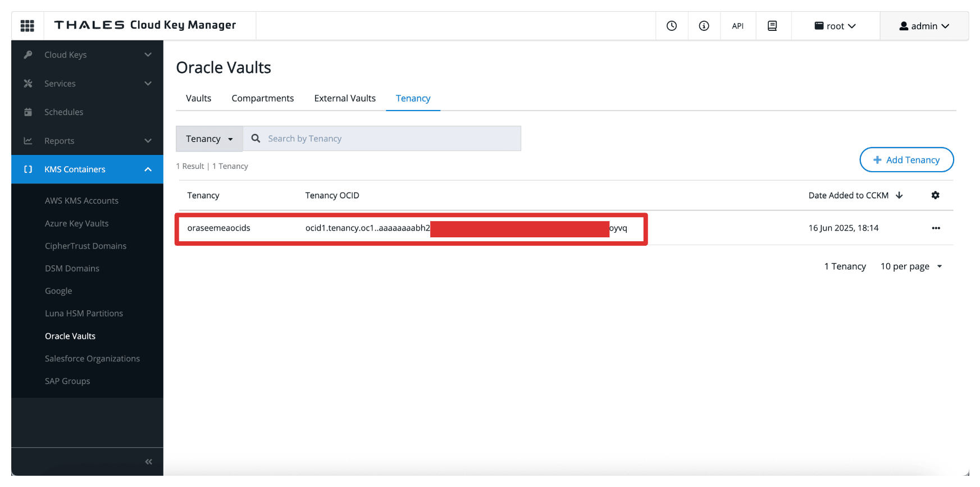The height and width of the screenshot is (487, 980).
Task: Switch to the External Vaults tab
Action: tap(345, 98)
